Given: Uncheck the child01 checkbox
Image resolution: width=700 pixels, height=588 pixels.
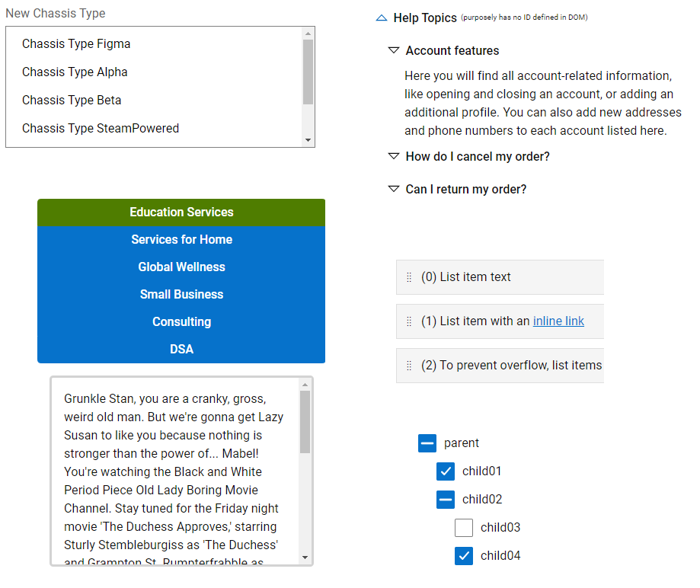Looking at the screenshot, I should [x=446, y=471].
